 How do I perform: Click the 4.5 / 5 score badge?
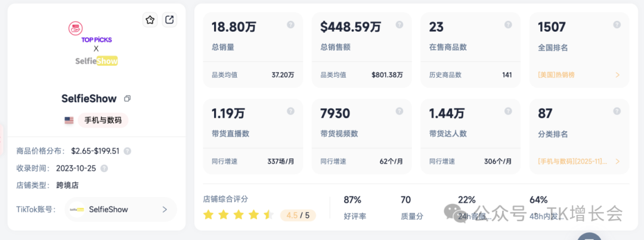click(x=298, y=215)
